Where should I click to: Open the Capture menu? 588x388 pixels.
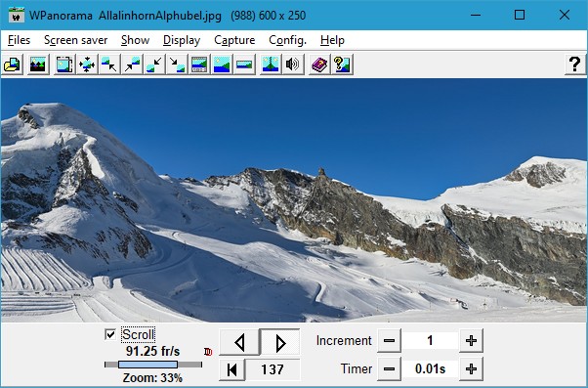click(234, 40)
